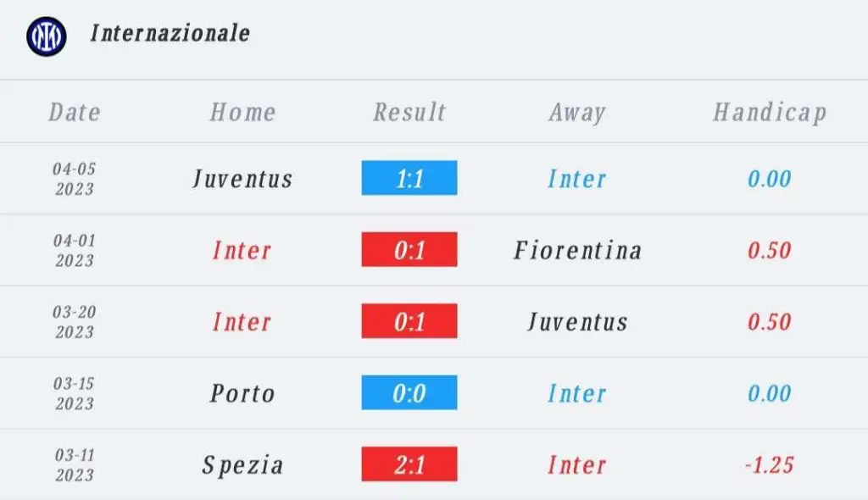
Task: Click Inter home team on 04-01 row
Action: [242, 250]
